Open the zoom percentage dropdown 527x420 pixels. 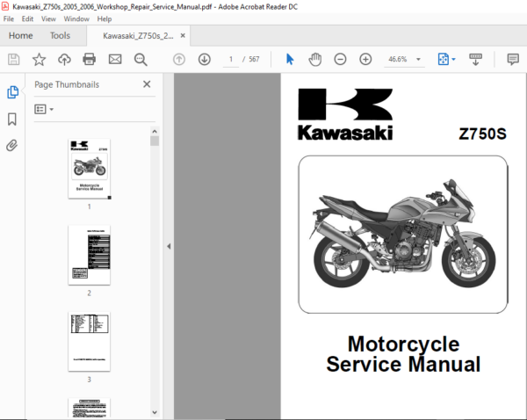pyautogui.click(x=418, y=59)
